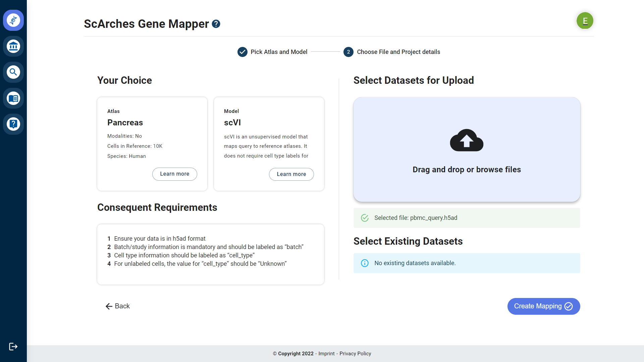Click the search magnifier sidebar icon
Image resolution: width=644 pixels, height=362 pixels.
point(13,72)
